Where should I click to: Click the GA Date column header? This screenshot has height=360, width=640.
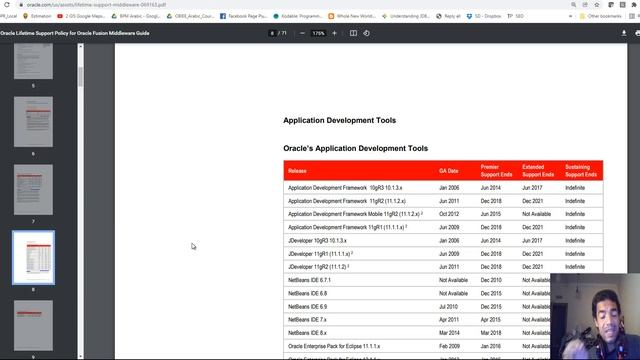(449, 171)
